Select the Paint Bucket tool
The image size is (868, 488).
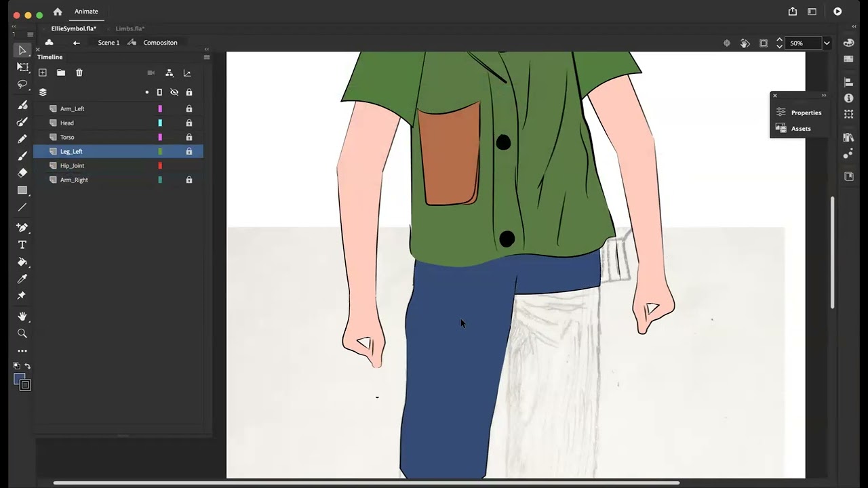(x=22, y=262)
